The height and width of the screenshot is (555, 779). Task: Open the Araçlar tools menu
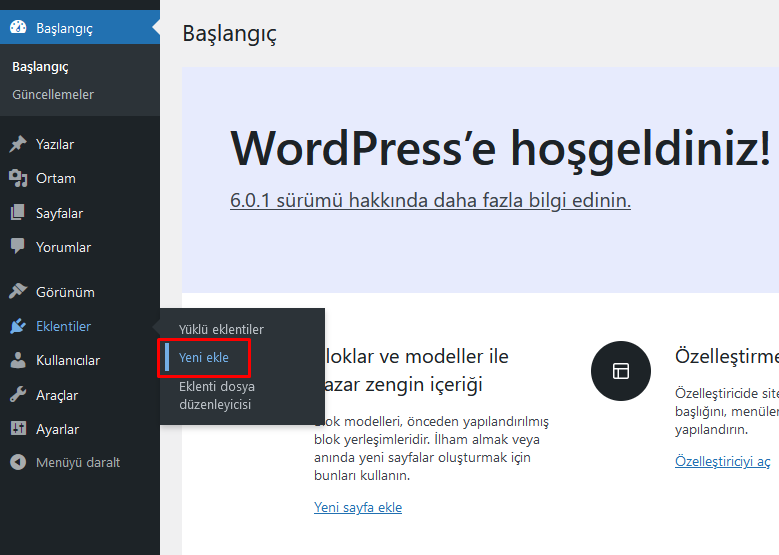coord(57,396)
